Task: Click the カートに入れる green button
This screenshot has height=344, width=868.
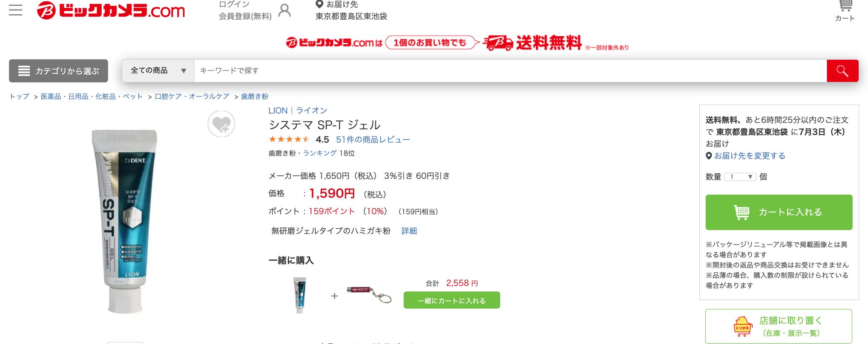Action: 779,212
